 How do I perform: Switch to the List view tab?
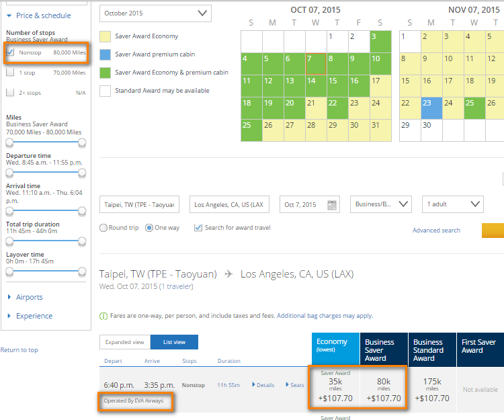pyautogui.click(x=174, y=342)
